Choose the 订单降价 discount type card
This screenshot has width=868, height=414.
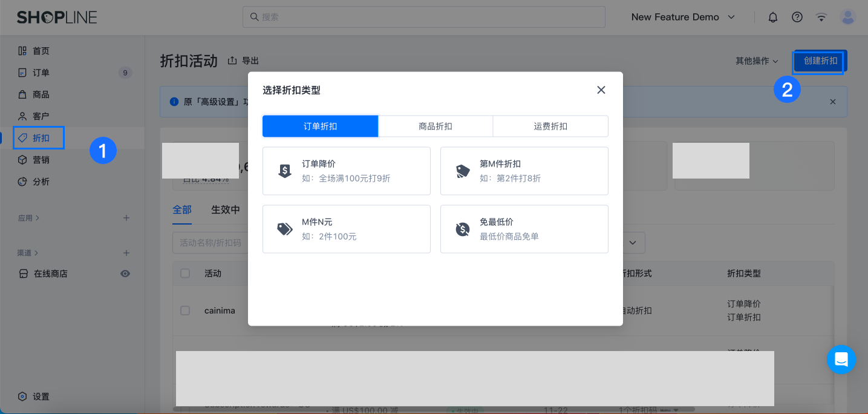click(347, 171)
